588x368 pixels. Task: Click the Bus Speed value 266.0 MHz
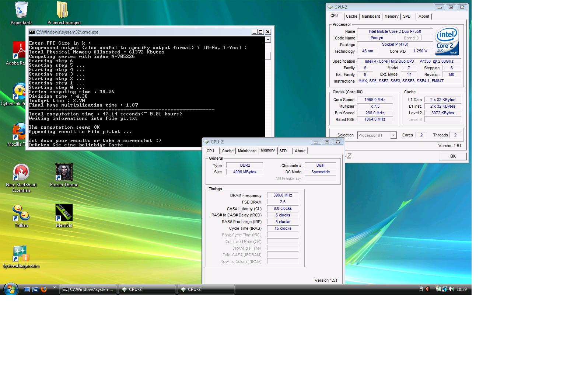click(x=375, y=113)
